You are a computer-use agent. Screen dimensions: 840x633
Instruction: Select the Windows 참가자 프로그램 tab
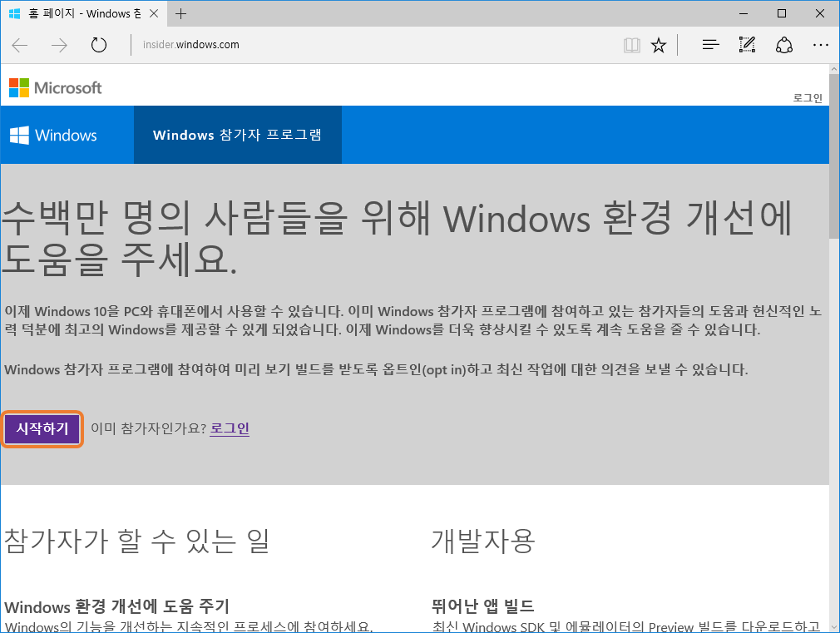(x=238, y=134)
